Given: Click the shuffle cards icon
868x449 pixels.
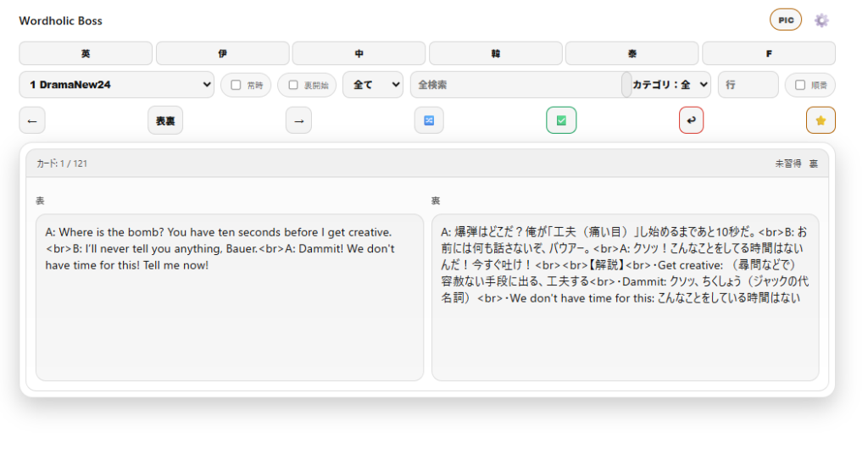Looking at the screenshot, I should tap(429, 120).
